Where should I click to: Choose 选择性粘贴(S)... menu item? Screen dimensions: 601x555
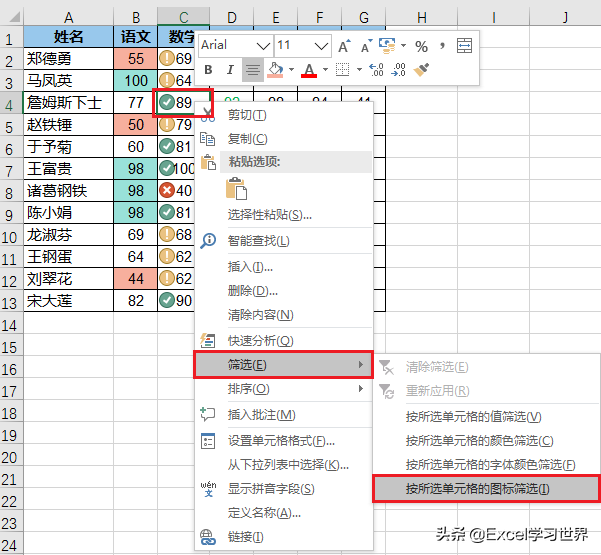click(284, 214)
